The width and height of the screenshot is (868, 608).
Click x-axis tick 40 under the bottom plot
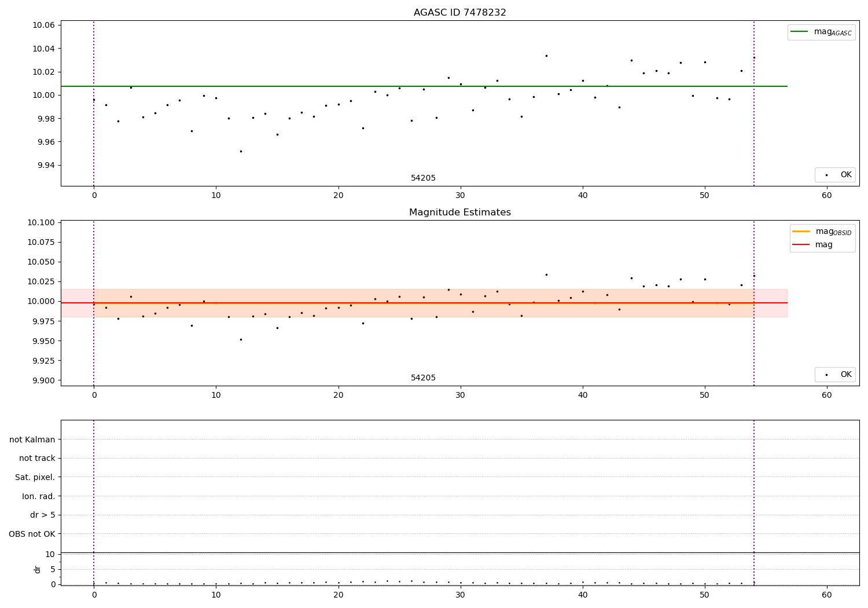coord(583,595)
